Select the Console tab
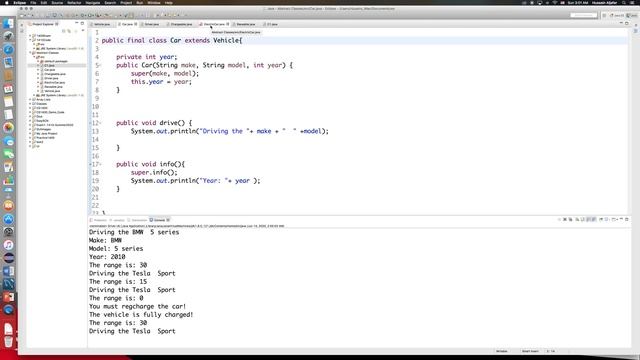This screenshot has width=640, height=360. coord(159,220)
